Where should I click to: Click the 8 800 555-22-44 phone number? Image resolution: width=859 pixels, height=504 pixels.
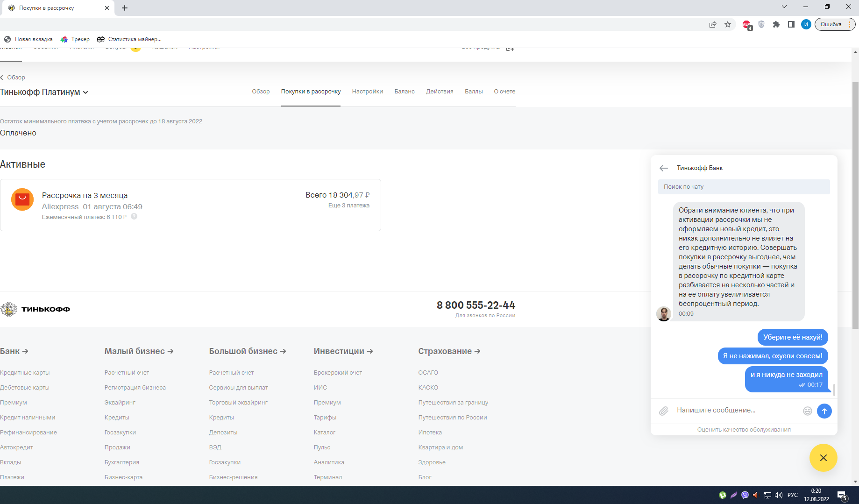476,305
